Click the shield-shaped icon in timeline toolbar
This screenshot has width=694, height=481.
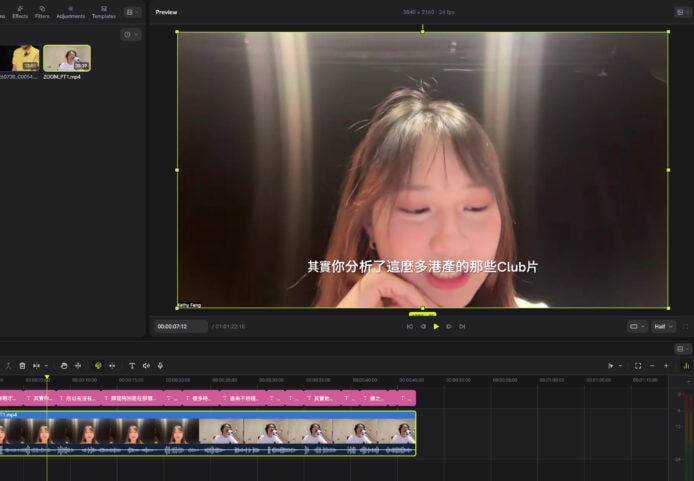pyautogui.click(x=64, y=366)
